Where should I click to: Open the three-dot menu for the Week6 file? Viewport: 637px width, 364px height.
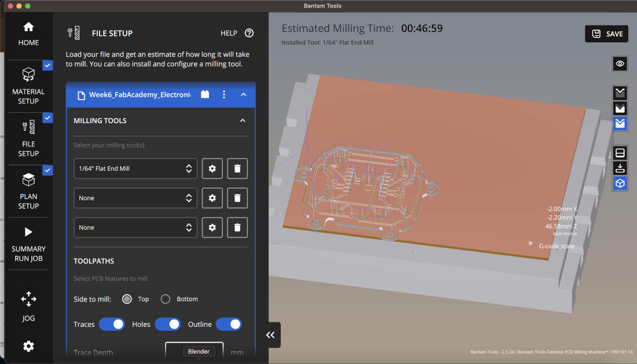[224, 94]
